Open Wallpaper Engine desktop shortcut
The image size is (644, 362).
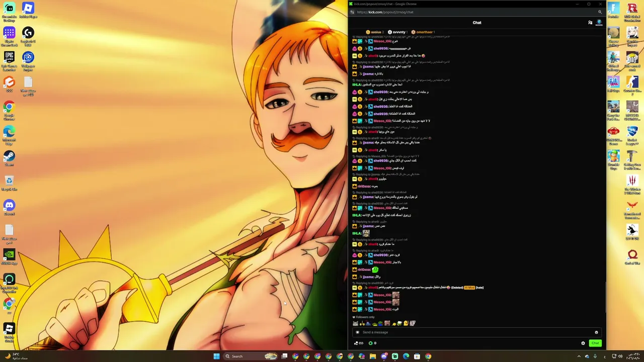(x=28, y=60)
